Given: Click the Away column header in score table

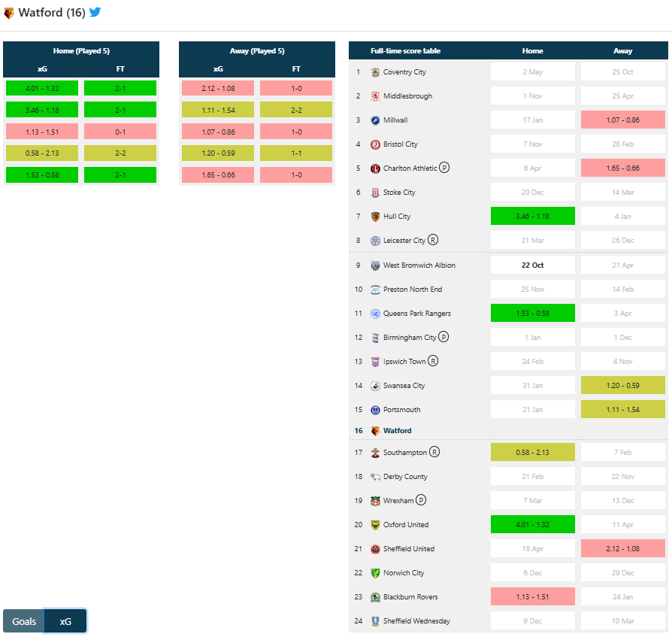Looking at the screenshot, I should [622, 51].
